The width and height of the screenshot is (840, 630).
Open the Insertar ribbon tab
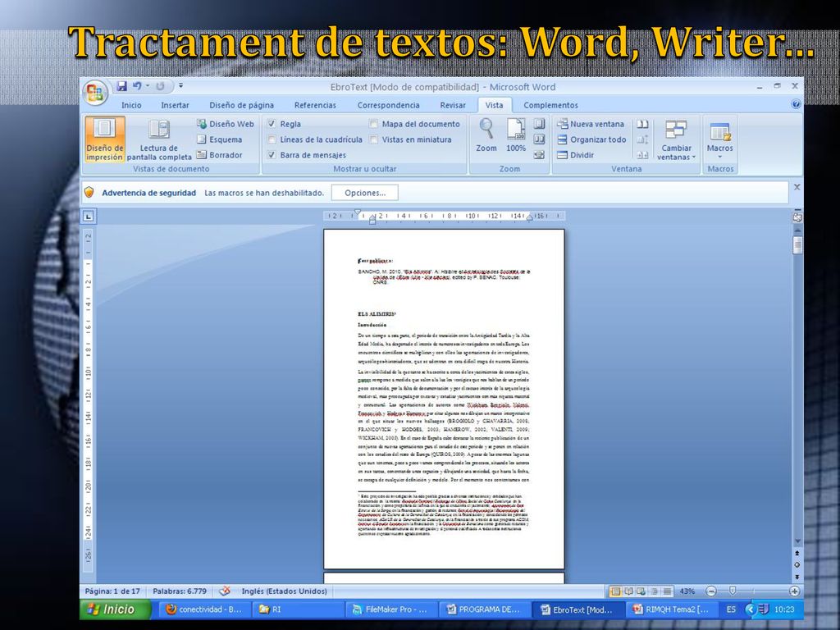175,105
